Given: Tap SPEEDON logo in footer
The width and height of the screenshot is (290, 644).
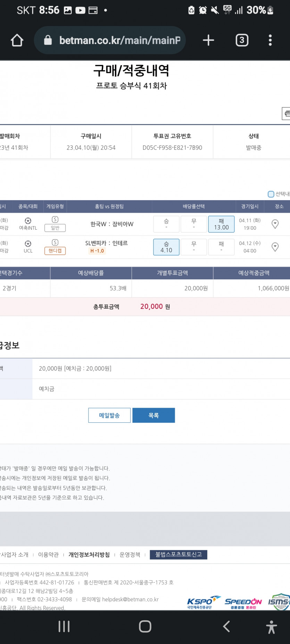Looking at the screenshot, I should tap(243, 603).
